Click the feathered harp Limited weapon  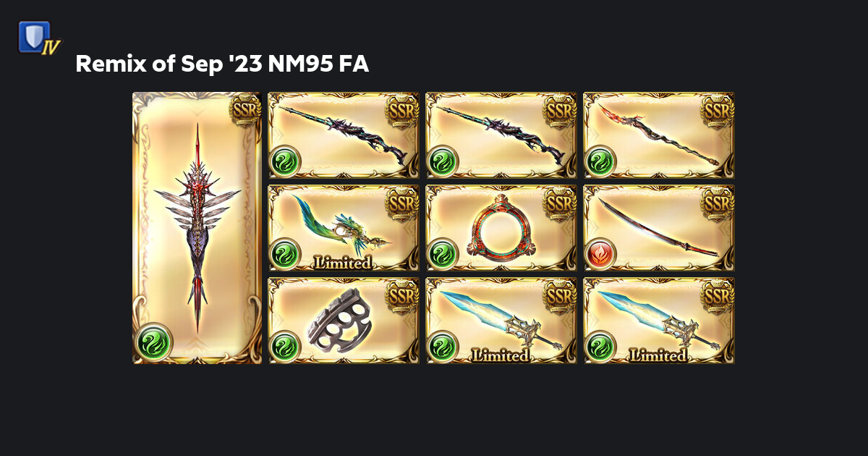click(344, 228)
